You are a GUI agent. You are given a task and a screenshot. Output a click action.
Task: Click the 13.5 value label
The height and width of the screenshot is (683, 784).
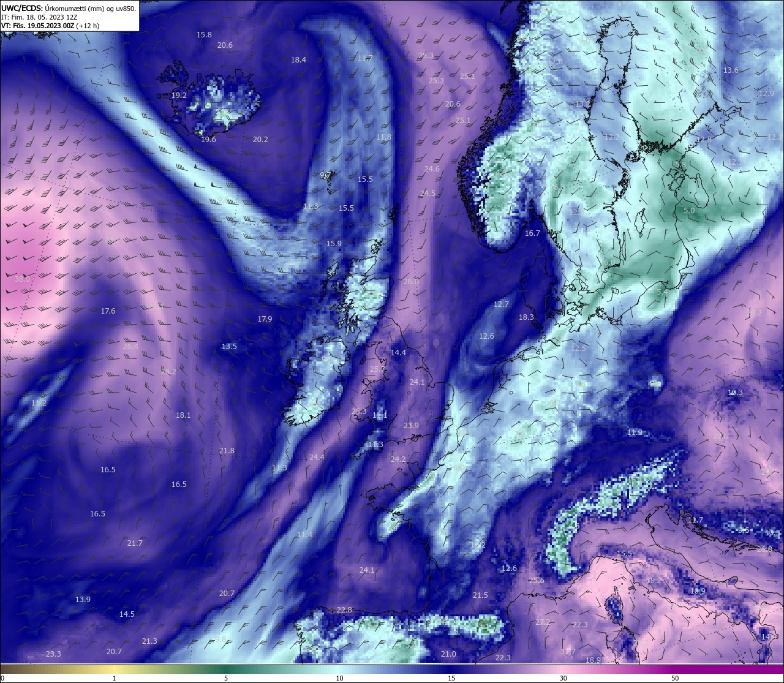(x=229, y=347)
